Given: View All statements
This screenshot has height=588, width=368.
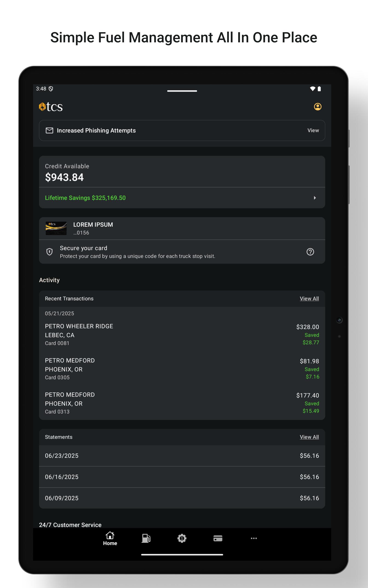Looking at the screenshot, I should coord(309,437).
